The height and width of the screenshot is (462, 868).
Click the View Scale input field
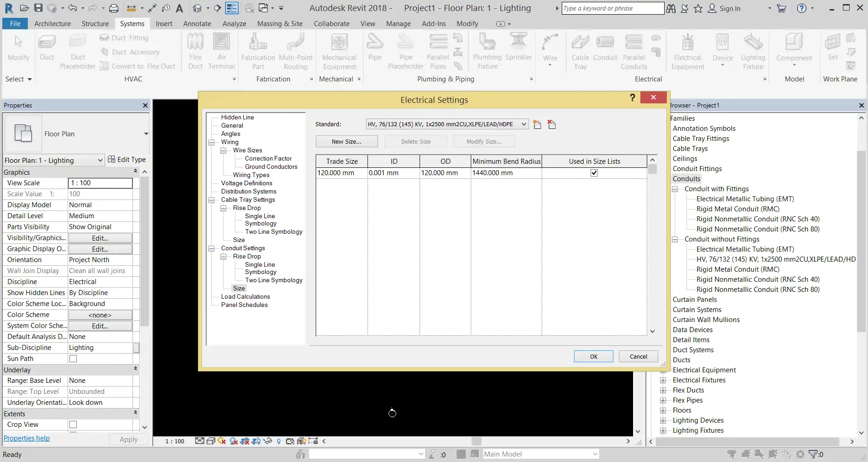pos(100,183)
